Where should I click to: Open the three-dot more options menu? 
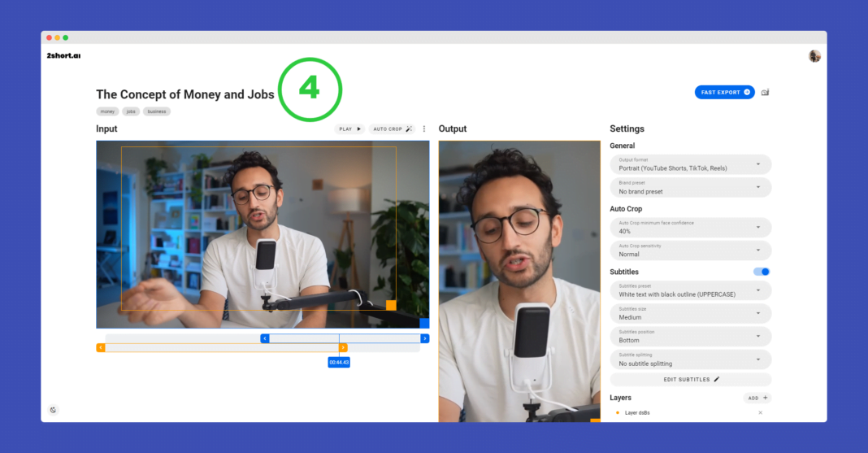[x=424, y=129]
